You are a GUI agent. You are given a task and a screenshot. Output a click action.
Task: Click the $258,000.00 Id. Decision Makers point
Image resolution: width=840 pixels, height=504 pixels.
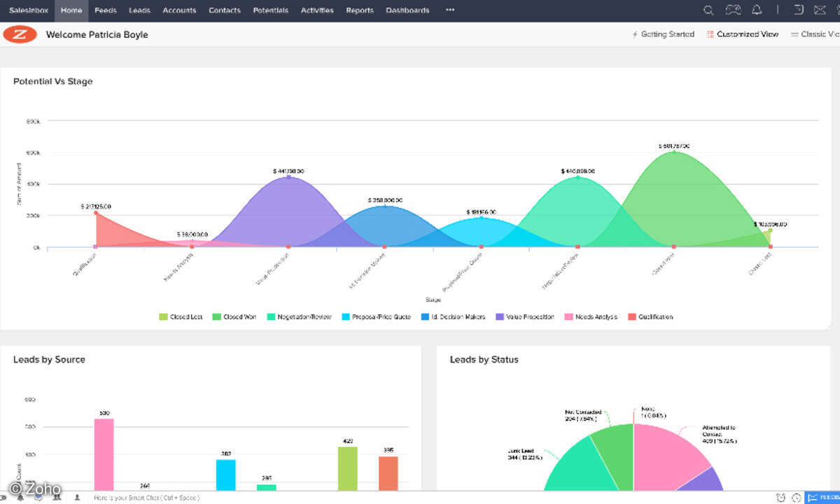click(385, 206)
